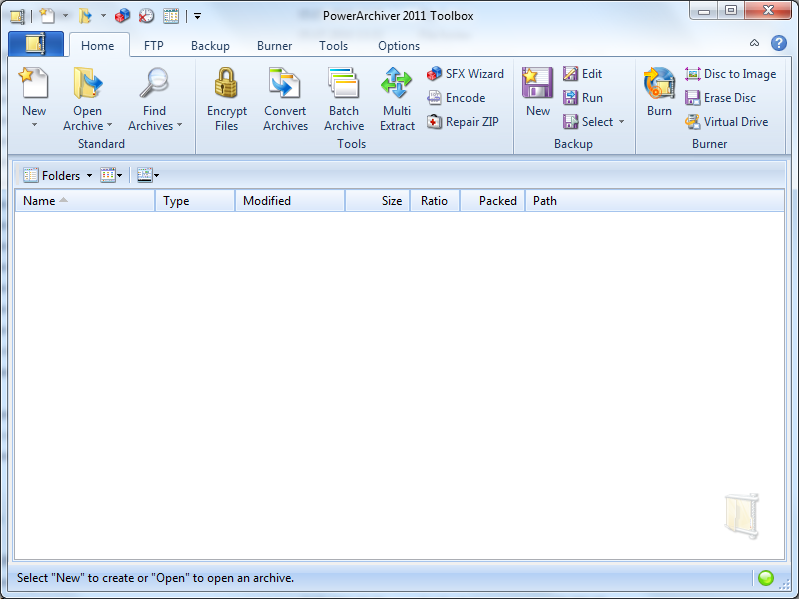The width and height of the screenshot is (799, 599).
Task: Click the New archive icon in Standard group
Action: [x=34, y=83]
